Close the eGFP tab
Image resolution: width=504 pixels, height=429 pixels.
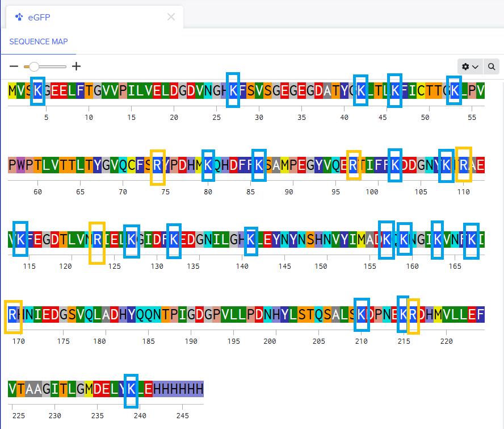click(x=171, y=16)
